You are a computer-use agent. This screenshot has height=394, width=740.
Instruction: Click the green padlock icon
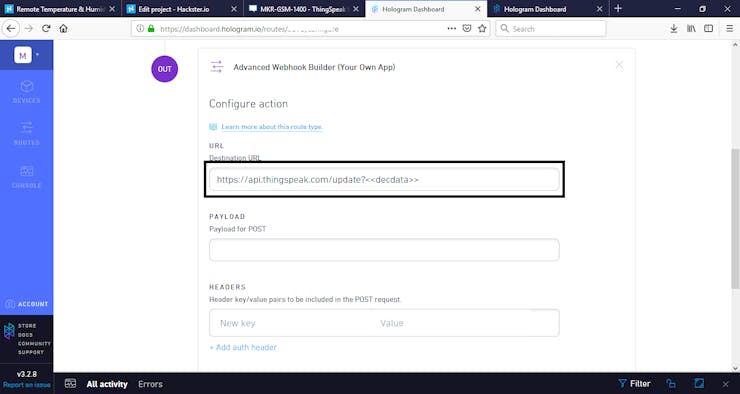(151, 29)
